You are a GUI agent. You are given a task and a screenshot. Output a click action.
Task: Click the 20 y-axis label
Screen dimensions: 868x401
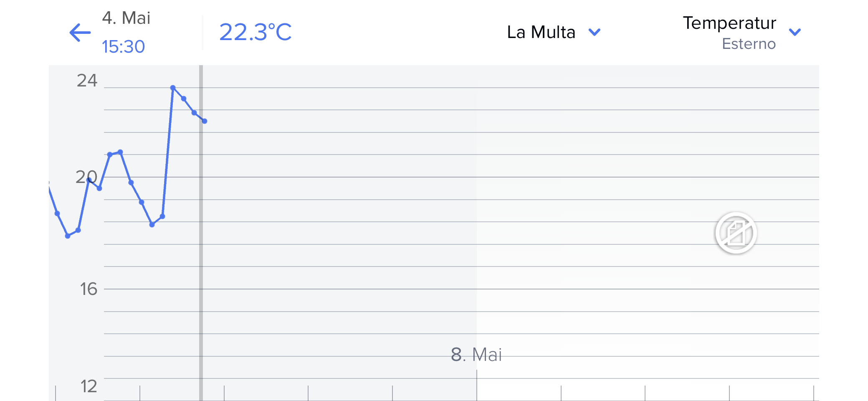pos(86,177)
